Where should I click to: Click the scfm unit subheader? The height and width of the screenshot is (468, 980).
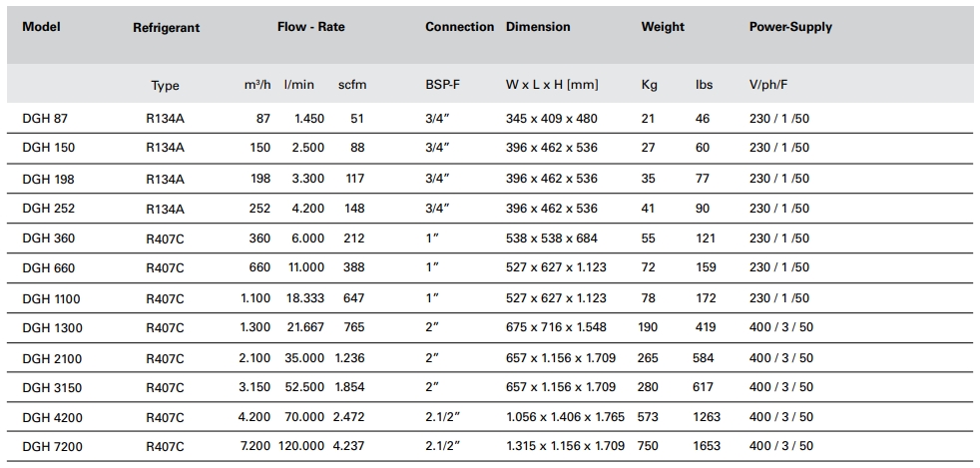[352, 85]
